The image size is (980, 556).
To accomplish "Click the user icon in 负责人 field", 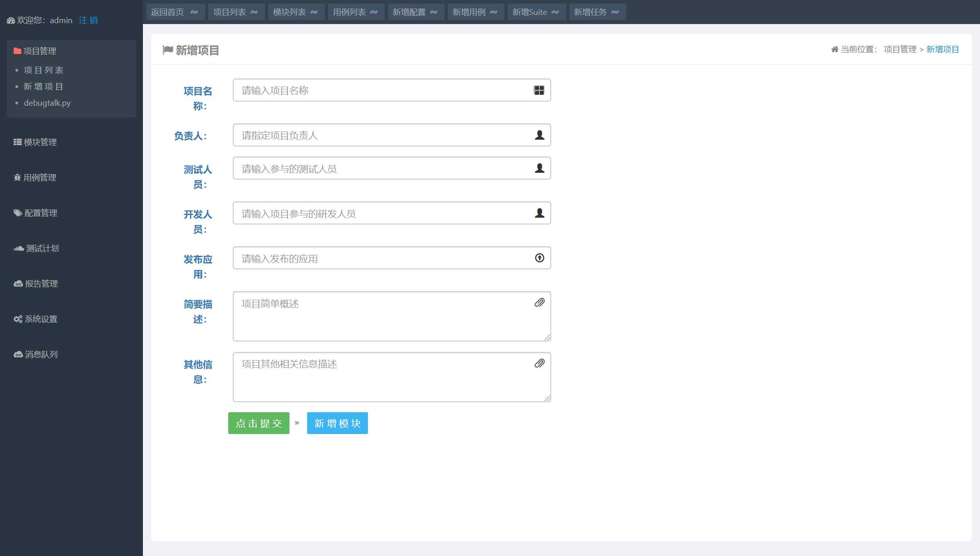I will click(539, 135).
